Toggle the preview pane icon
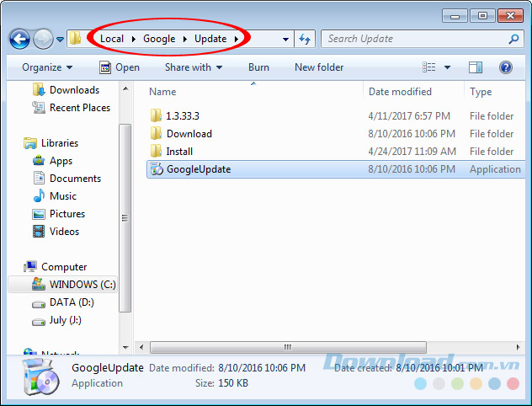Viewport: 532px width, 406px height. pyautogui.click(x=476, y=67)
